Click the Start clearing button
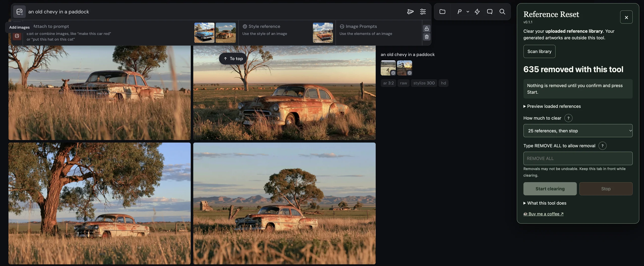644x266 pixels. (x=550, y=189)
